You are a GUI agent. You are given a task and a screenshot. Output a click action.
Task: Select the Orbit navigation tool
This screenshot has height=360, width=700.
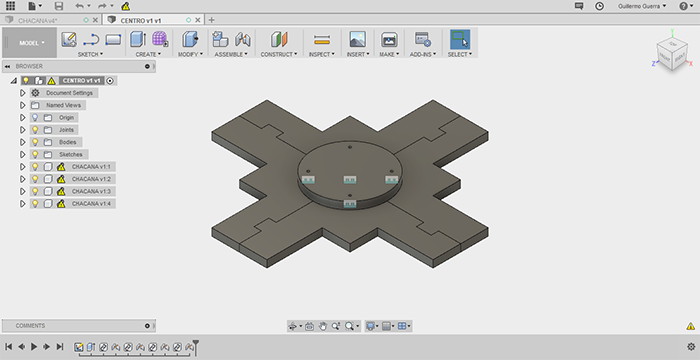coord(293,326)
